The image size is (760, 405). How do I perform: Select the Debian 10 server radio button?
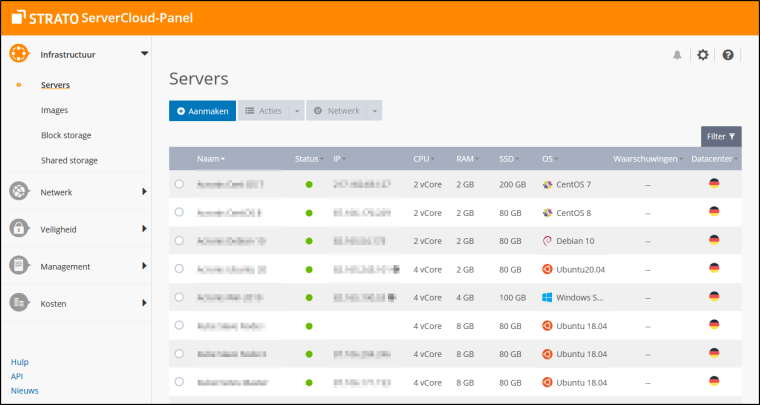pyautogui.click(x=179, y=240)
